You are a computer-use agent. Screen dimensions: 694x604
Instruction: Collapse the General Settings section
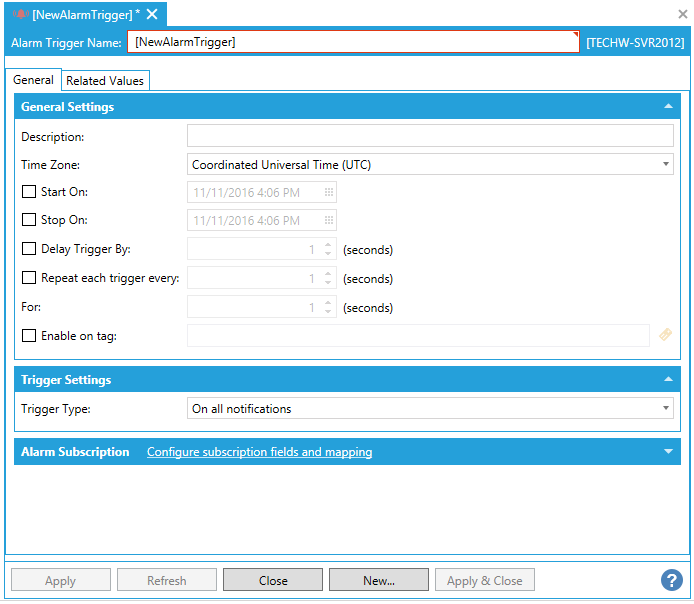668,106
